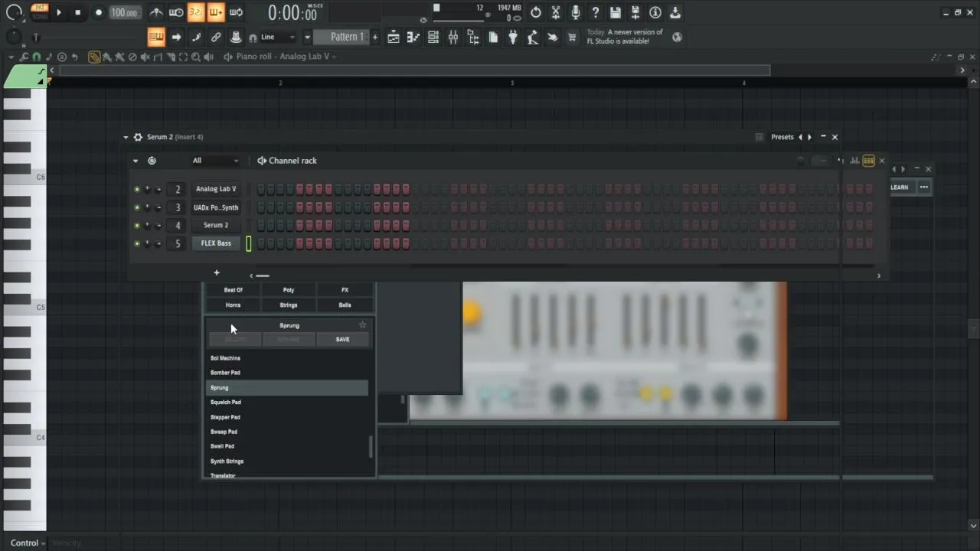Image resolution: width=980 pixels, height=551 pixels.
Task: Click SAVE button in FLEX preset panel
Action: (342, 340)
